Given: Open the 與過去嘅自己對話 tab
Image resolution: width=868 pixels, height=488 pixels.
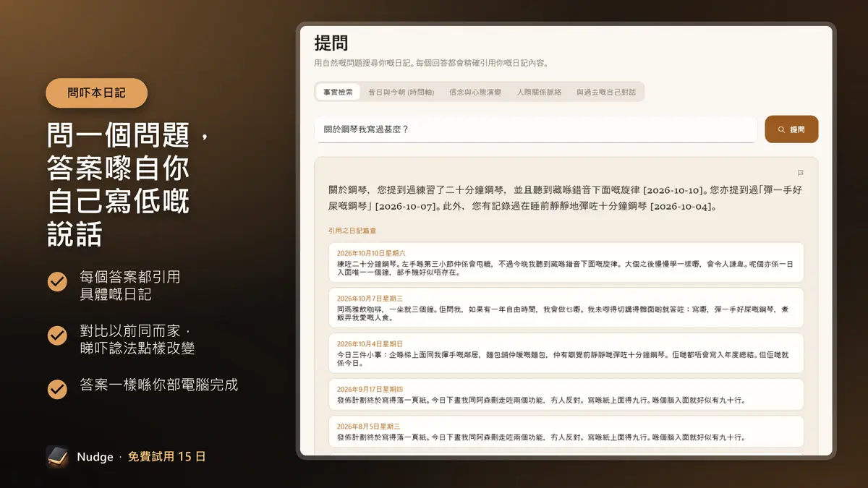Looking at the screenshot, I should click(606, 92).
